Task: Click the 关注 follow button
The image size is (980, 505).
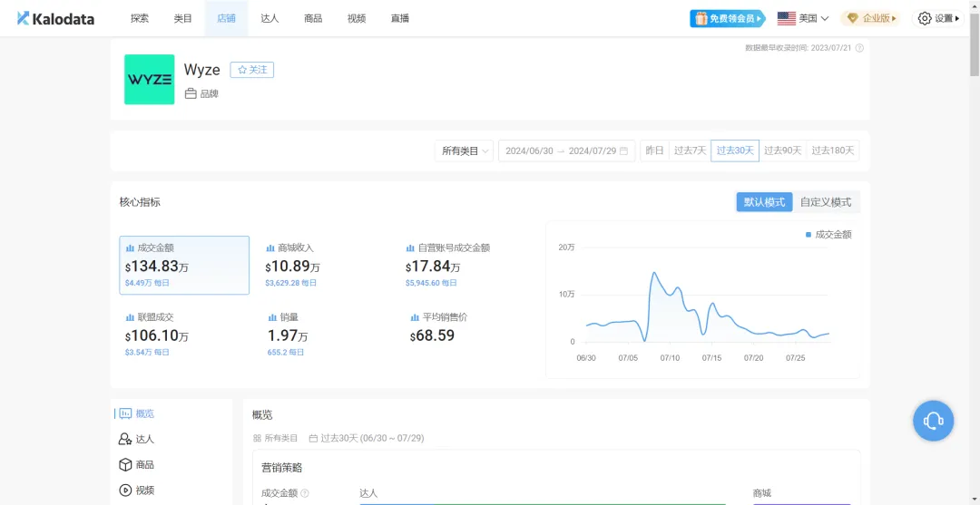Action: [252, 70]
